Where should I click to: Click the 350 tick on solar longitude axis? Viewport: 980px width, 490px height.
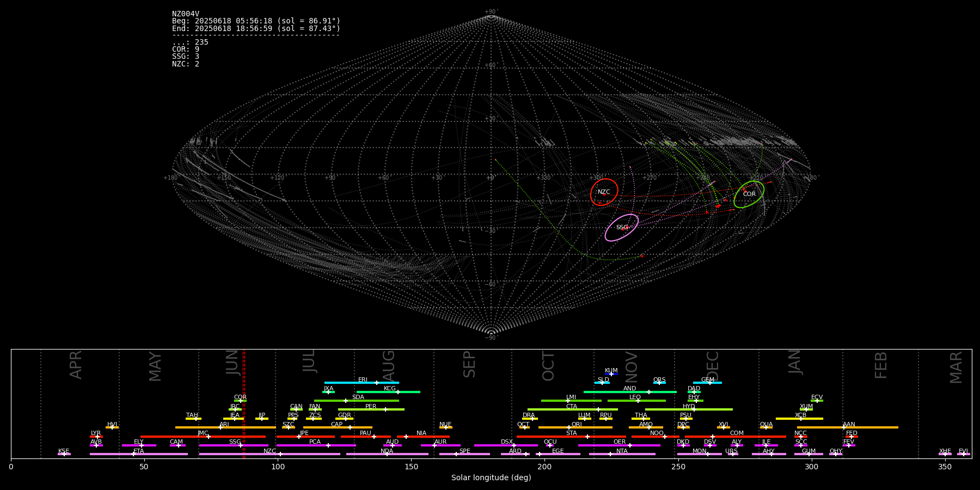[945, 467]
